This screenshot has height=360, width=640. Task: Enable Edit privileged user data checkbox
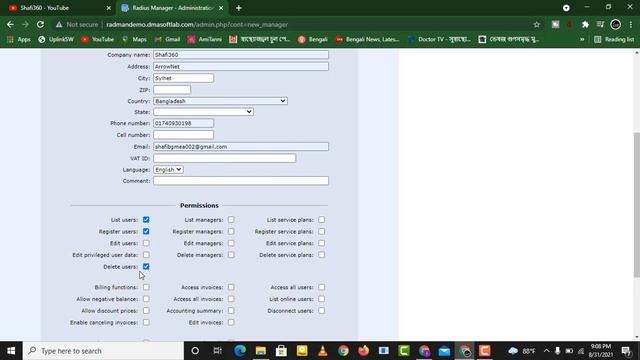[146, 255]
